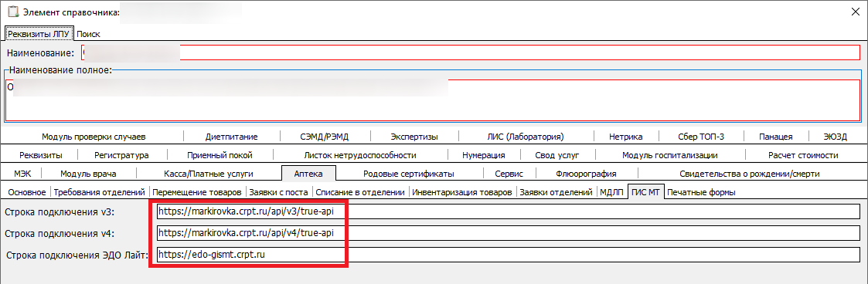Screen dimensions: 868x284
Task: Click the Строка подключения v3 field
Action: (x=508, y=211)
